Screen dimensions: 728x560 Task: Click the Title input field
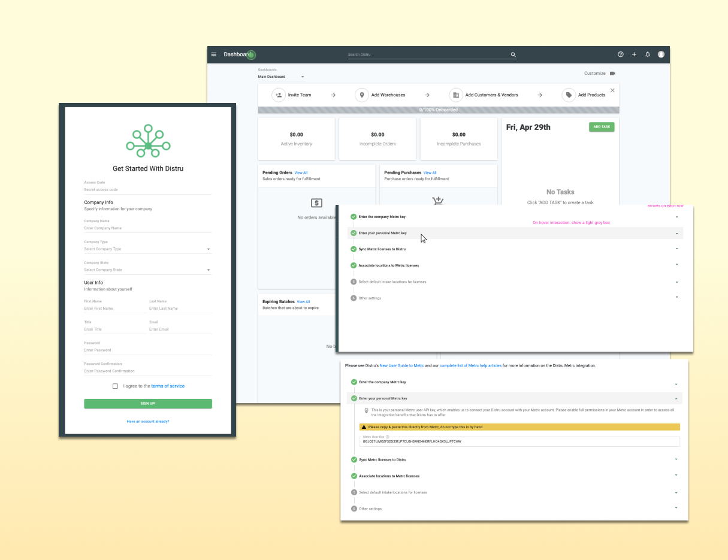(x=115, y=329)
